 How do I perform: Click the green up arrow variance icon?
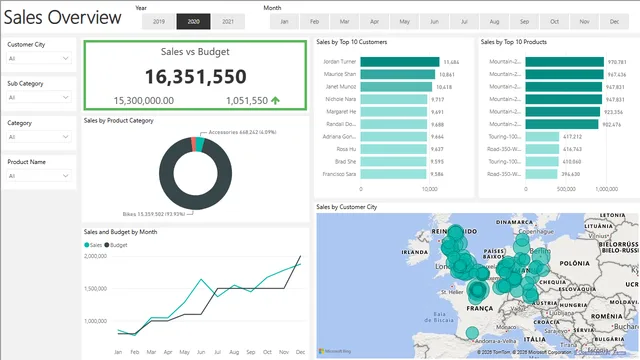(x=276, y=100)
